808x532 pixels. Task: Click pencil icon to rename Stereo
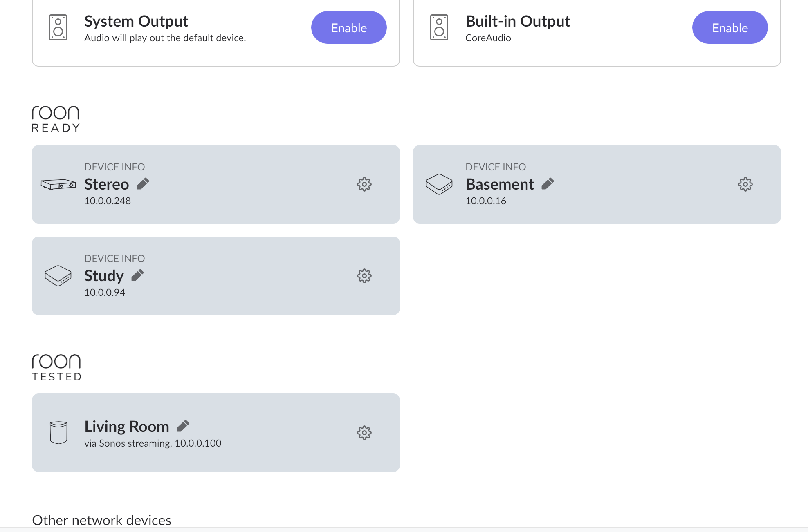[143, 184]
